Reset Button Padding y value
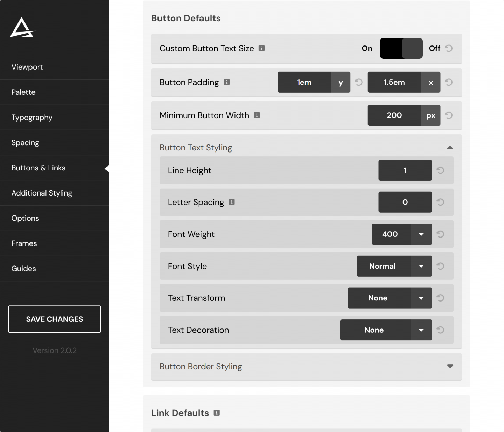 359,82
